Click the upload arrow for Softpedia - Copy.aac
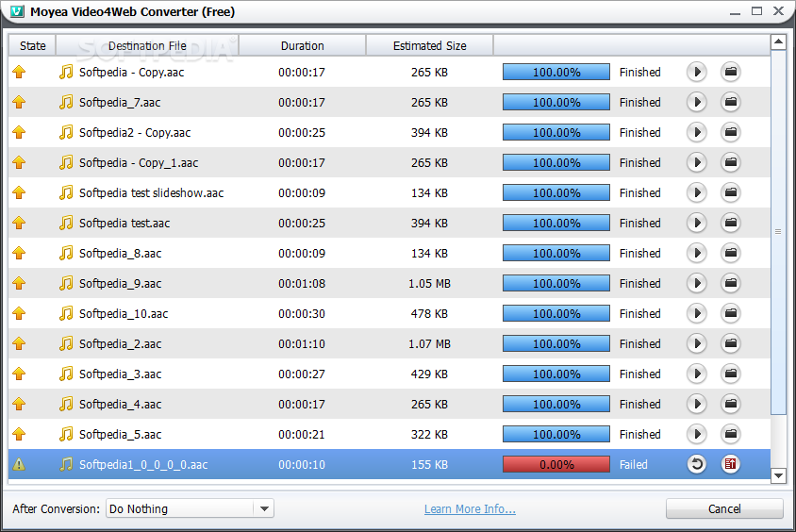The image size is (796, 532). (19, 72)
